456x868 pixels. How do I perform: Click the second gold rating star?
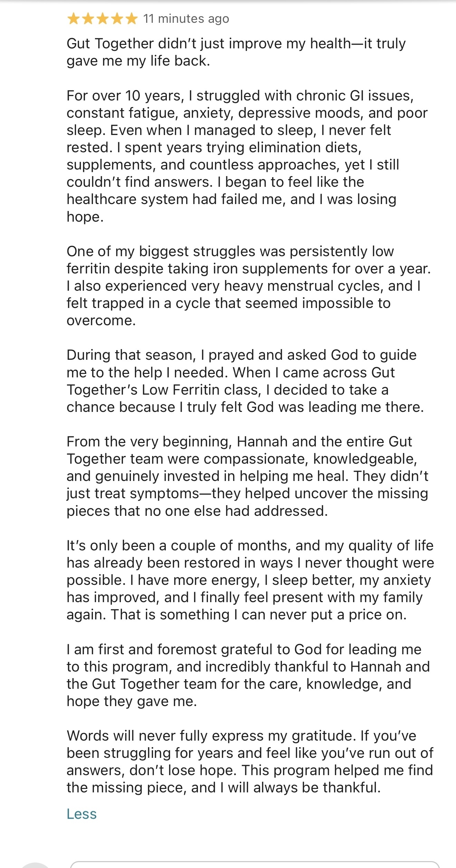[88, 19]
